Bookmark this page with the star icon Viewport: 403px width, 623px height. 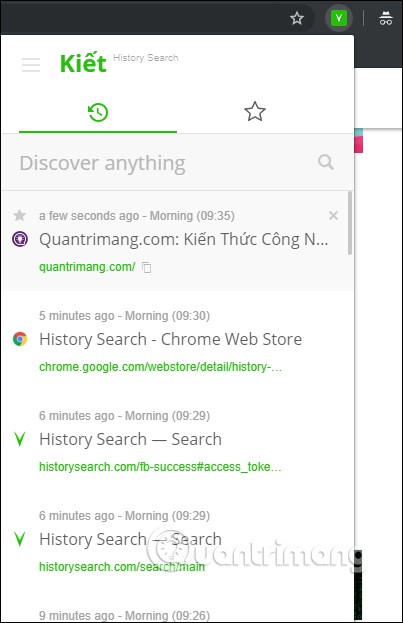tap(296, 18)
